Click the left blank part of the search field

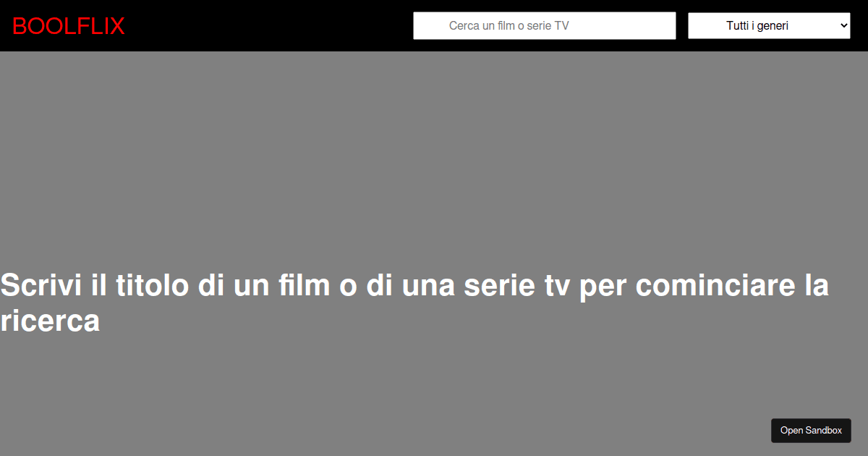click(430, 25)
